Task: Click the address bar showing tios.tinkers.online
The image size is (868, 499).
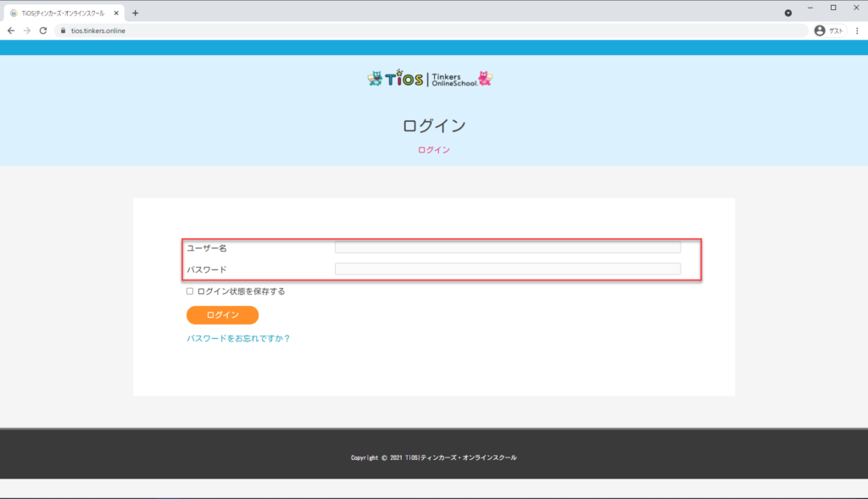Action: point(424,30)
